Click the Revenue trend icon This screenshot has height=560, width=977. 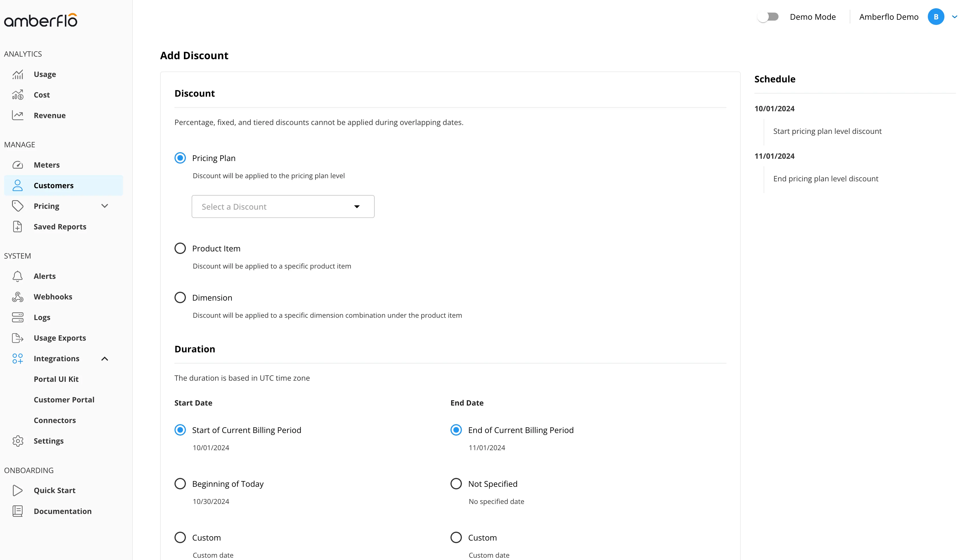click(18, 115)
